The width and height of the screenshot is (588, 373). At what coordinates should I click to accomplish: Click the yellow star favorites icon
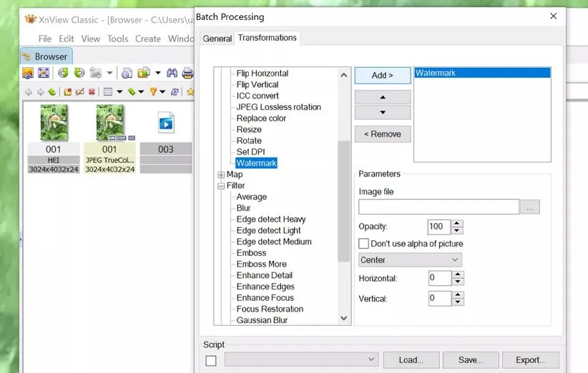[190, 91]
